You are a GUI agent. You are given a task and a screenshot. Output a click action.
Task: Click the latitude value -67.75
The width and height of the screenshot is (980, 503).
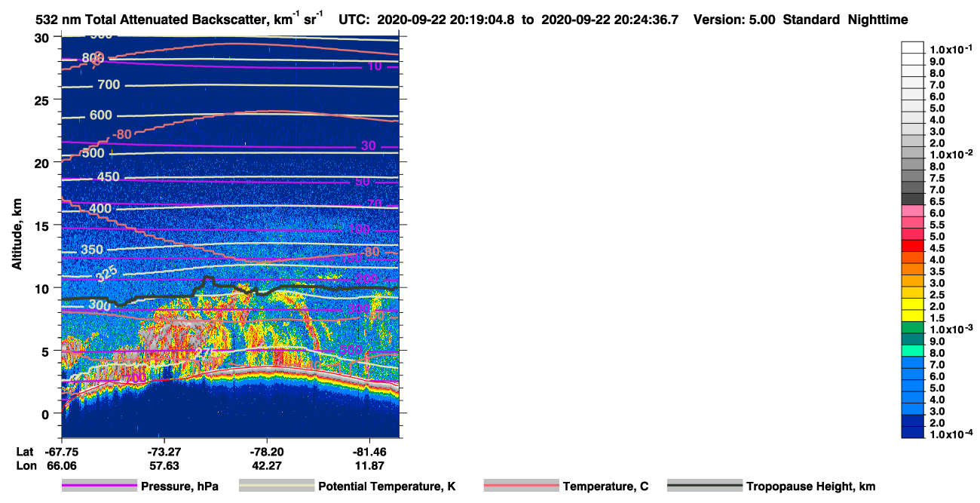[61, 451]
